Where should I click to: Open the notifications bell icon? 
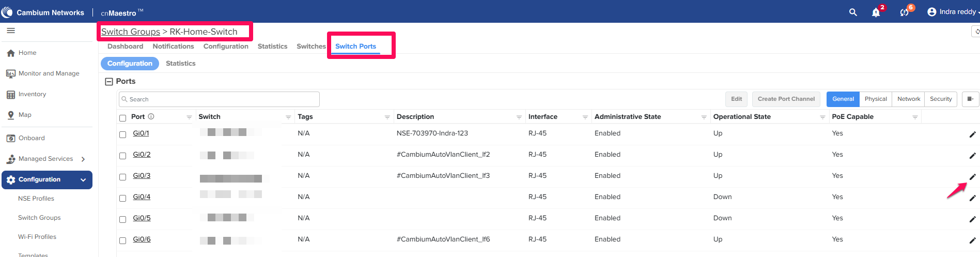pos(876,12)
